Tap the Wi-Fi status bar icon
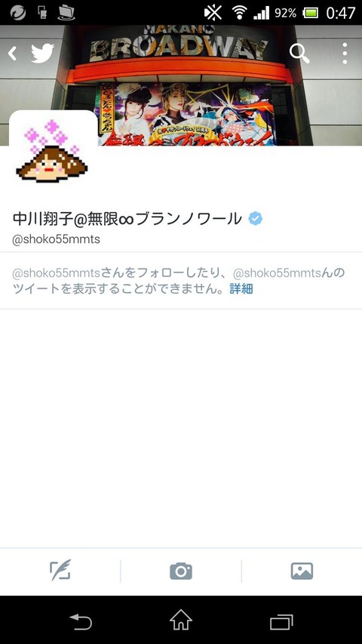The image size is (362, 644). [x=239, y=13]
